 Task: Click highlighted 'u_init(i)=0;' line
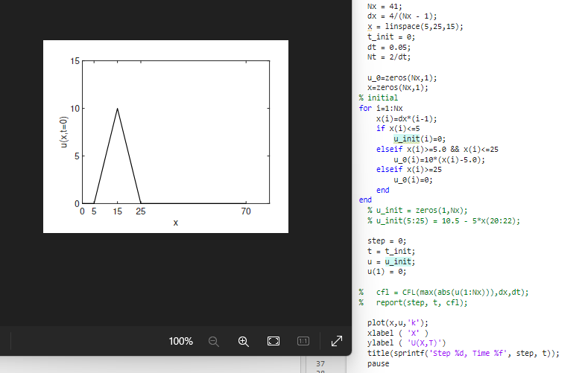pos(420,139)
